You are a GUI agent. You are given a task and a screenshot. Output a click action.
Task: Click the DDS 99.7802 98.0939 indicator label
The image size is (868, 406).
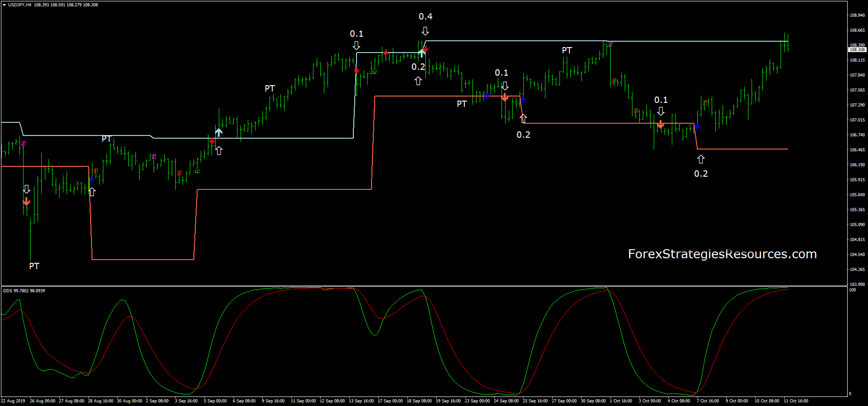(24, 290)
